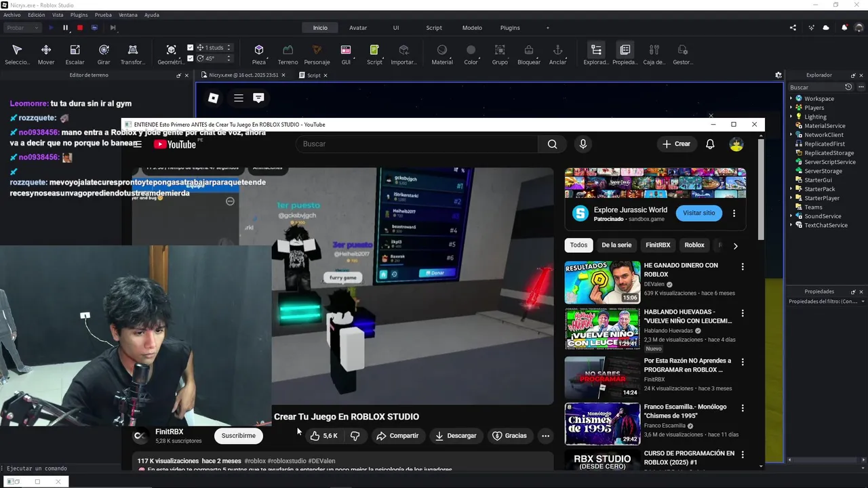
Task: Open the Color picker tool
Action: pos(471,54)
